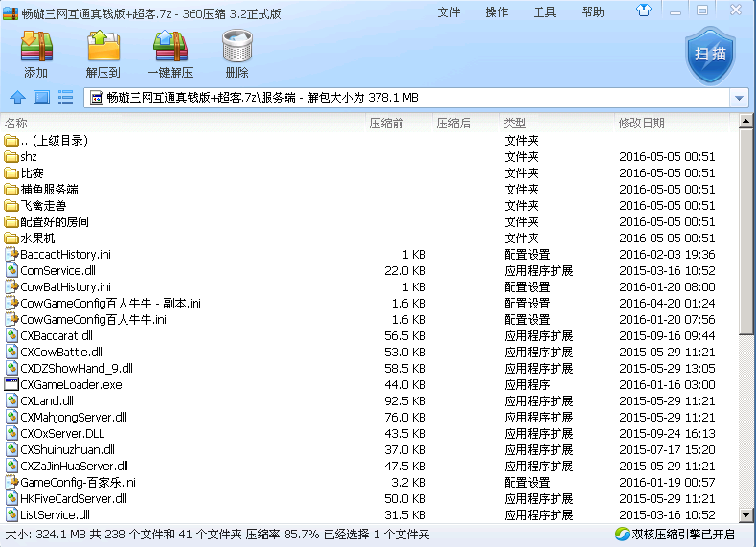Viewport: 756px width, 547px height.
Task: Go up one level with the up arrow
Action: point(17,98)
